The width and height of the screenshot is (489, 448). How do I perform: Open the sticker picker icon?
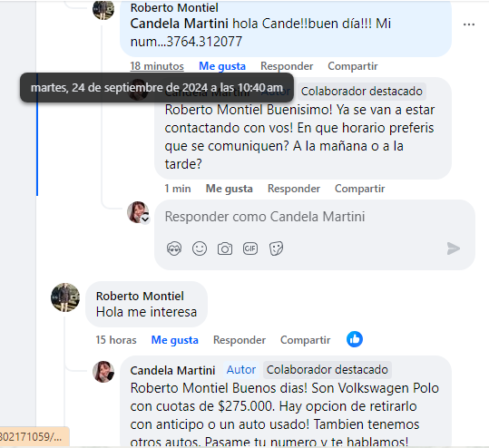point(276,248)
